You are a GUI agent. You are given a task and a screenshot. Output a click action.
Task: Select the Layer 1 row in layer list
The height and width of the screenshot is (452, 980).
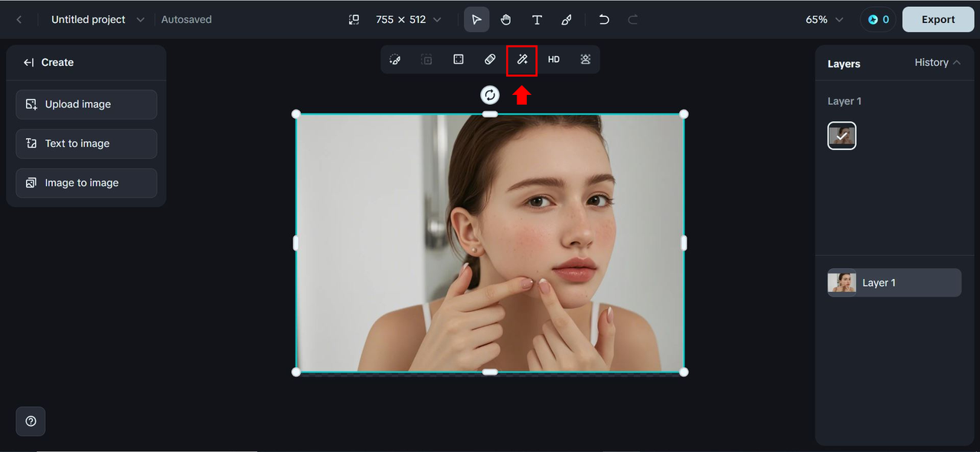click(894, 283)
